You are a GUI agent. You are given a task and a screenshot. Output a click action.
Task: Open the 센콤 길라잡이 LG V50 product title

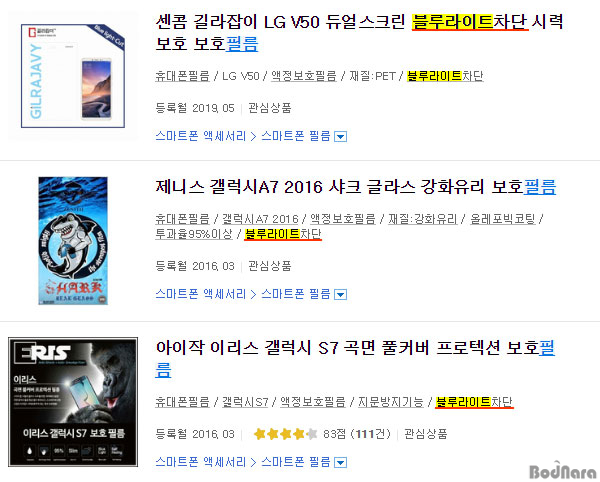click(x=359, y=33)
